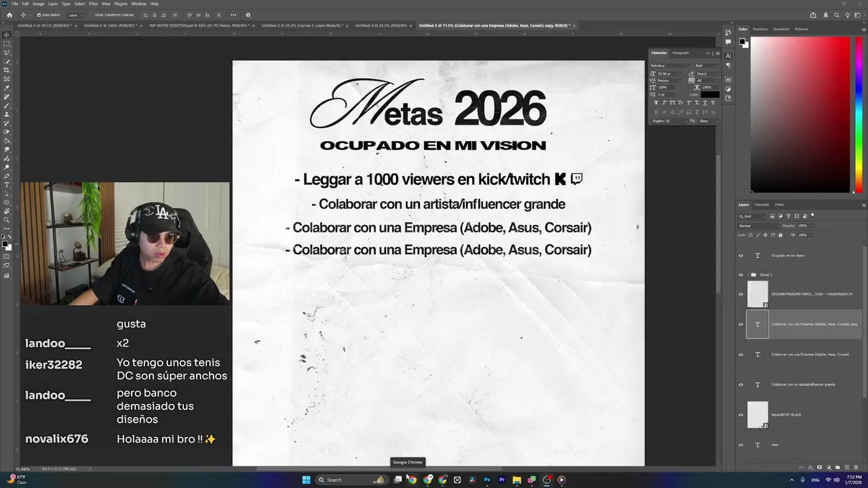Open the Filter menu
The width and height of the screenshot is (868, 488).
(94, 3)
